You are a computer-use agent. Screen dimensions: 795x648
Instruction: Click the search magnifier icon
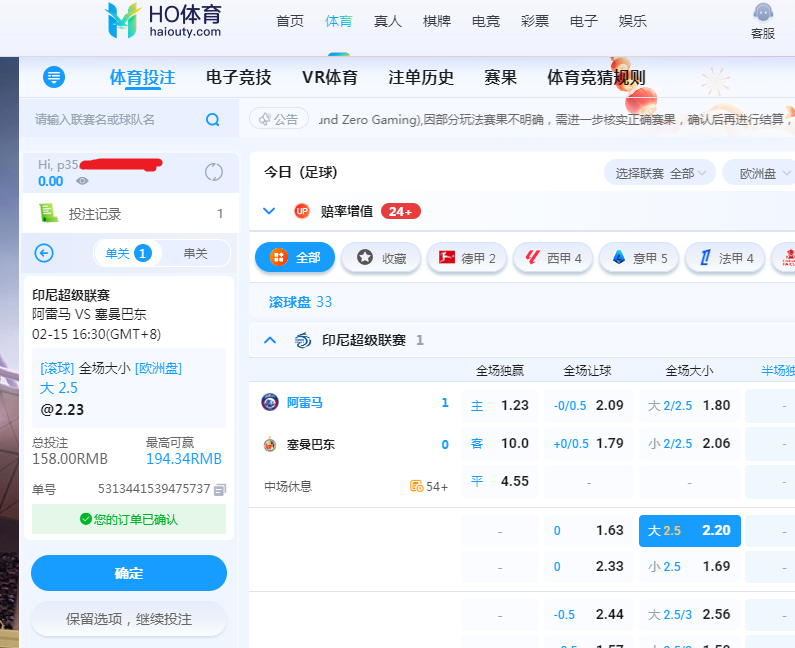click(212, 120)
